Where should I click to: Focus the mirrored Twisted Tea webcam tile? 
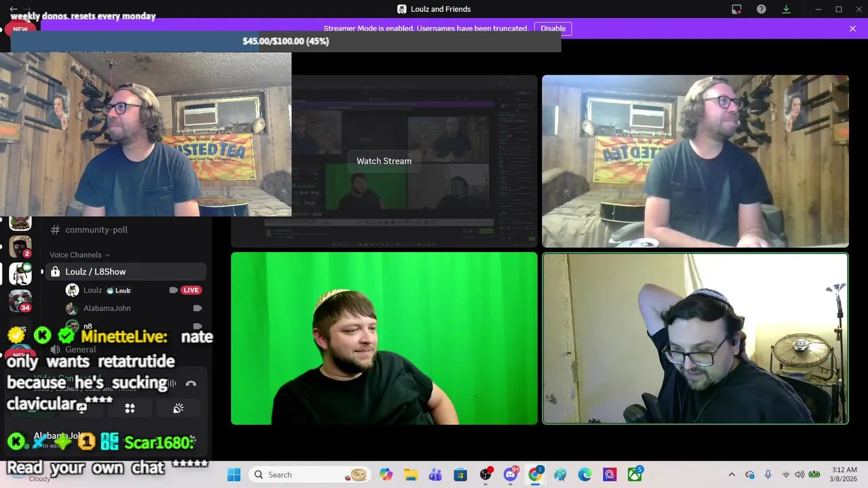click(695, 161)
